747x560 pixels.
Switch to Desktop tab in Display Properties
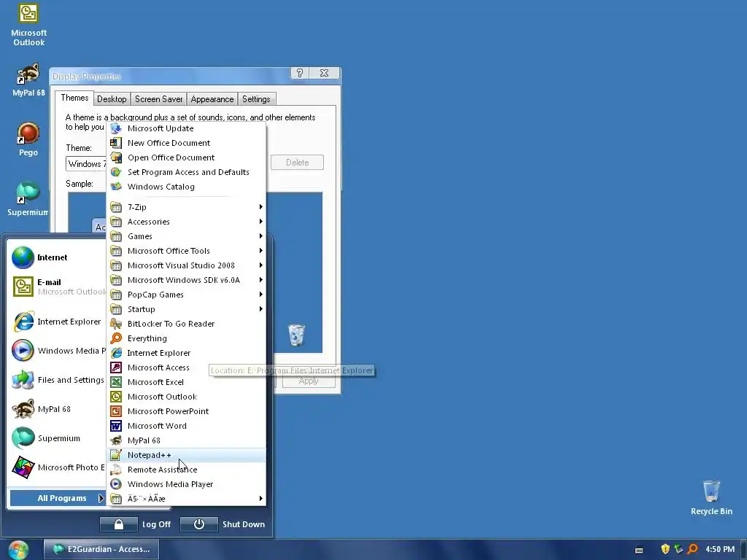[x=112, y=99]
